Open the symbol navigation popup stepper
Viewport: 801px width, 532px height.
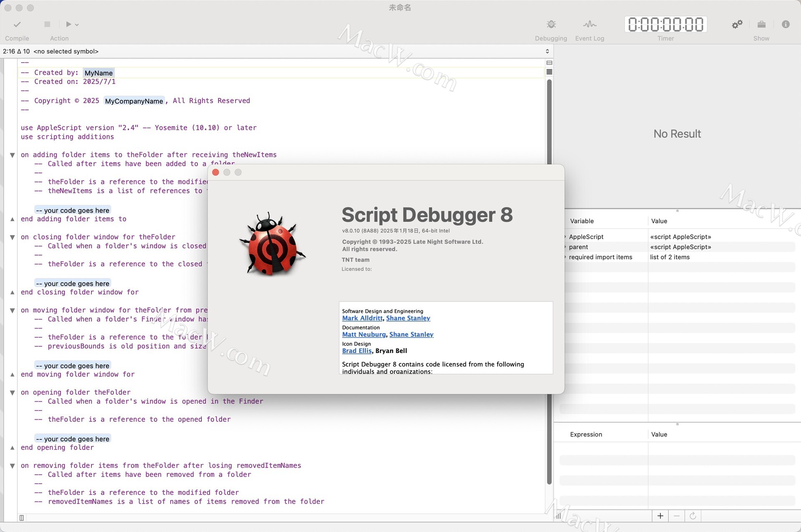547,51
